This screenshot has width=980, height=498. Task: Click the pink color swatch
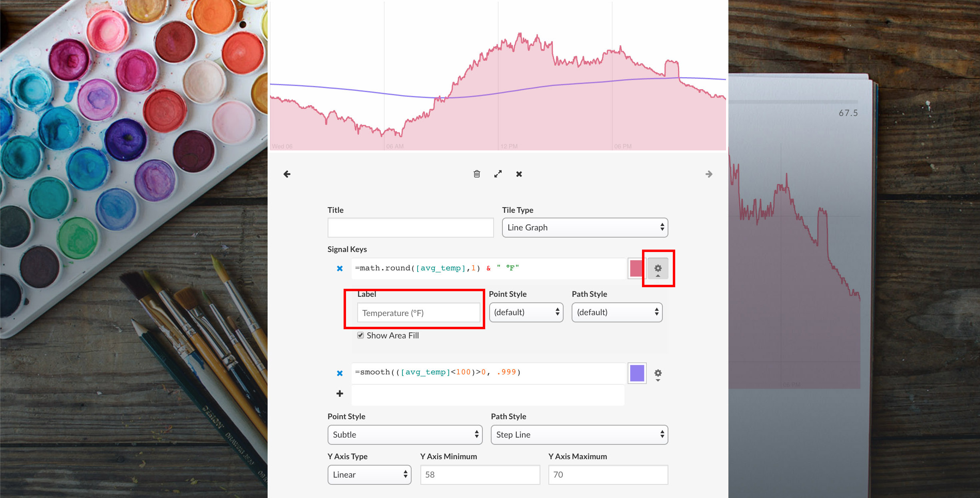[x=636, y=268]
